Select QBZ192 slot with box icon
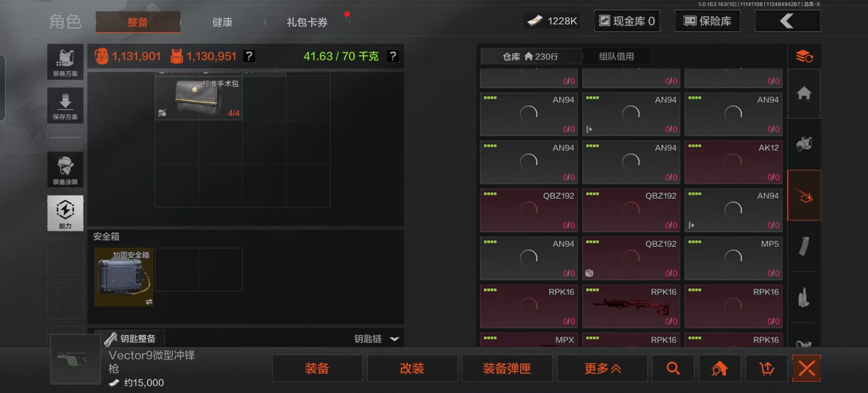Screen dimensions: 868x393 click(631, 258)
